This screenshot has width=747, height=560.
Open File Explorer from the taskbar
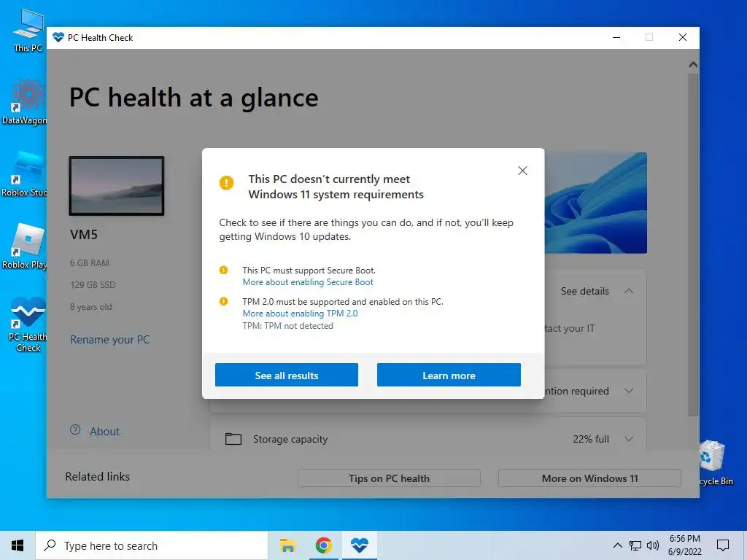click(287, 545)
